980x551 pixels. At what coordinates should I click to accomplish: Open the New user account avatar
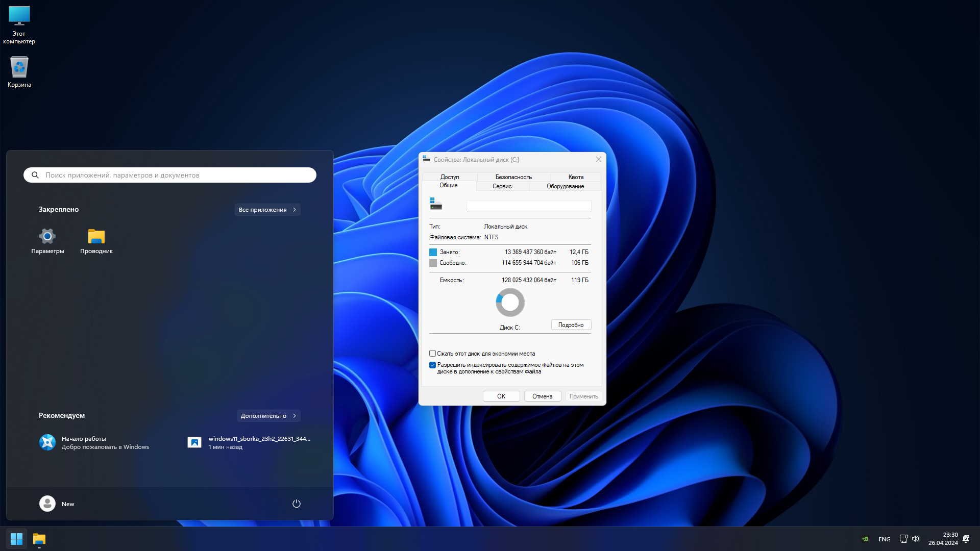click(x=47, y=504)
